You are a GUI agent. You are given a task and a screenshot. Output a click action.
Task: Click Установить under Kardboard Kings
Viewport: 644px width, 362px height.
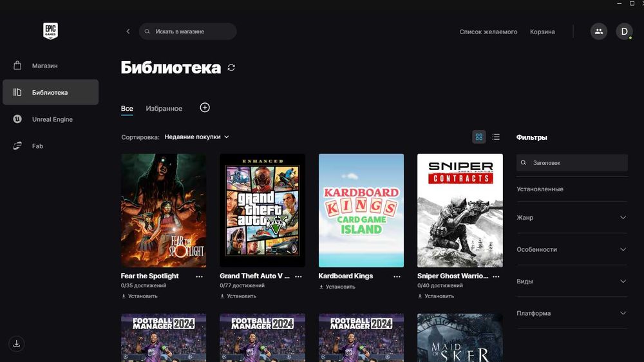(x=337, y=287)
